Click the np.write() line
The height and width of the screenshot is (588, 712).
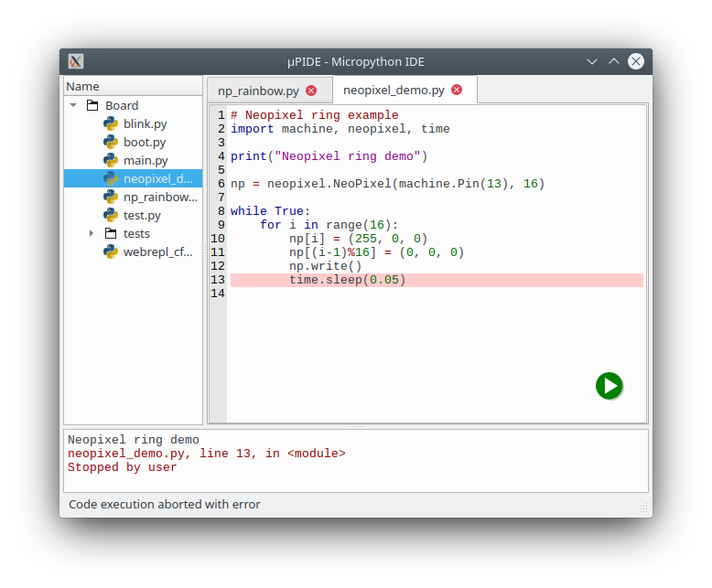click(325, 266)
